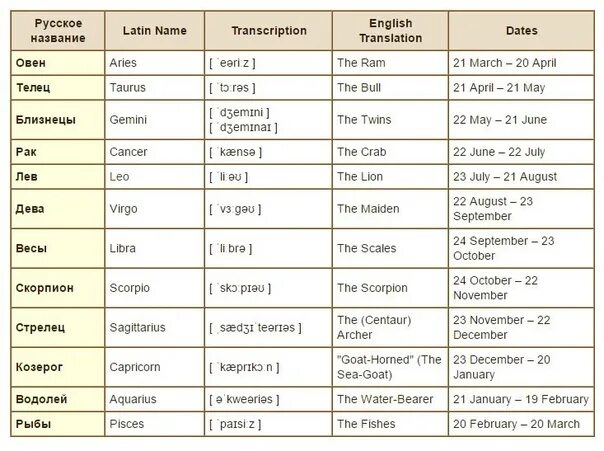This screenshot has height=451, width=604.
Task: Select the 'Sagittarius' Latin name cell
Action: coord(154,328)
